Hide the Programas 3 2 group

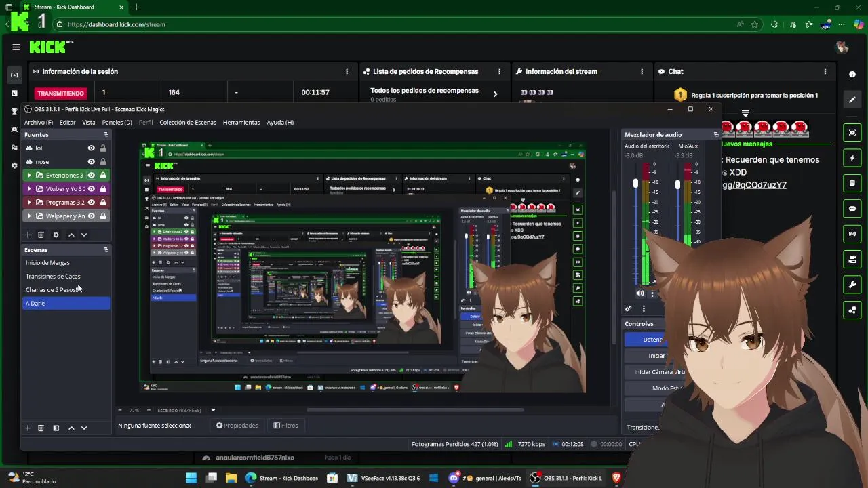[91, 202]
